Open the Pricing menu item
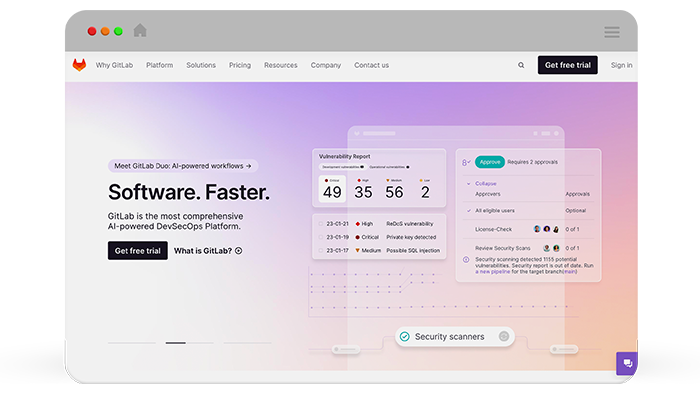Image resolution: width=700 pixels, height=400 pixels. (240, 65)
